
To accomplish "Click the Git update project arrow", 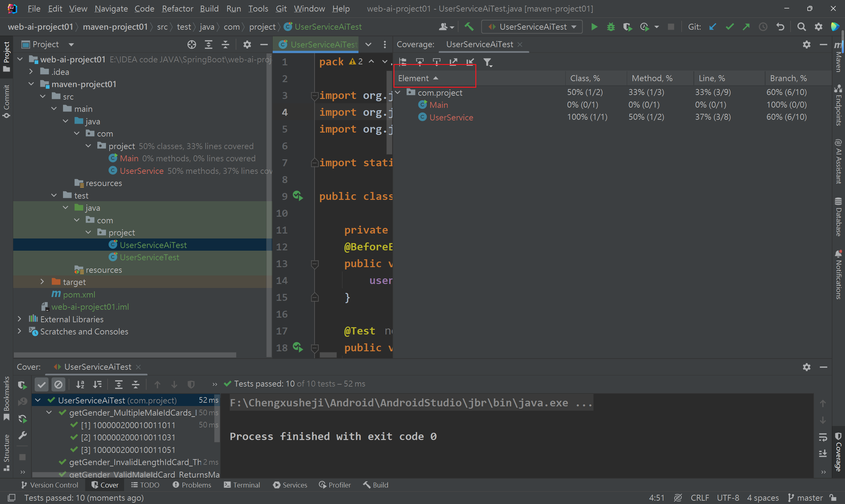I will point(713,27).
